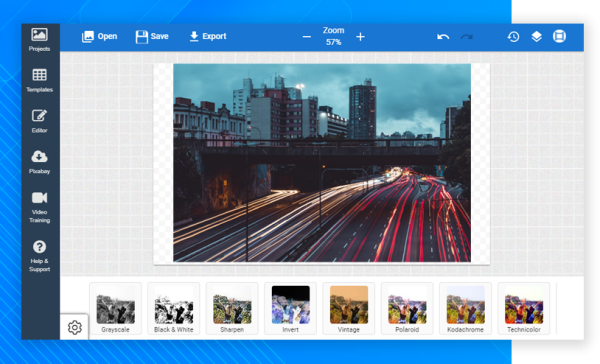This screenshot has width=600, height=364.
Task: Open the Projects section in sidebar
Action: tap(39, 40)
